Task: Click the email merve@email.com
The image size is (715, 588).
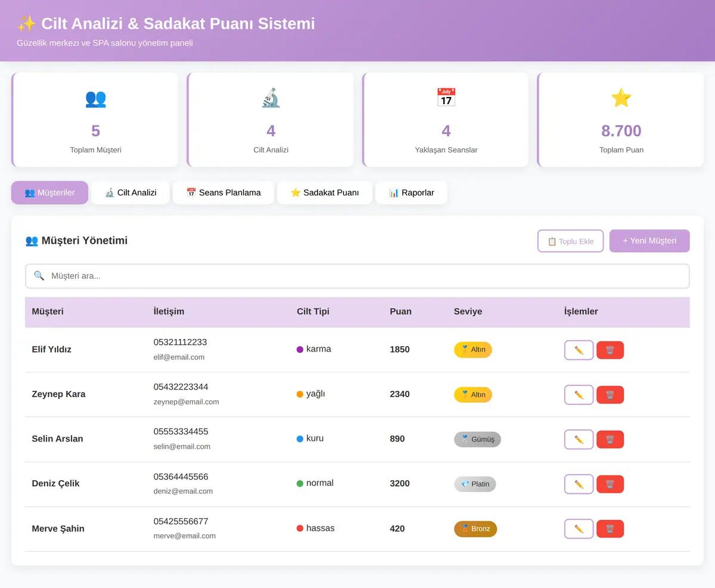Action: pos(185,536)
